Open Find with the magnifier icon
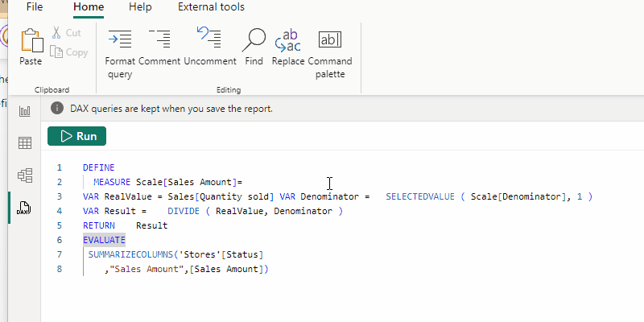This screenshot has height=322, width=644. click(x=254, y=38)
